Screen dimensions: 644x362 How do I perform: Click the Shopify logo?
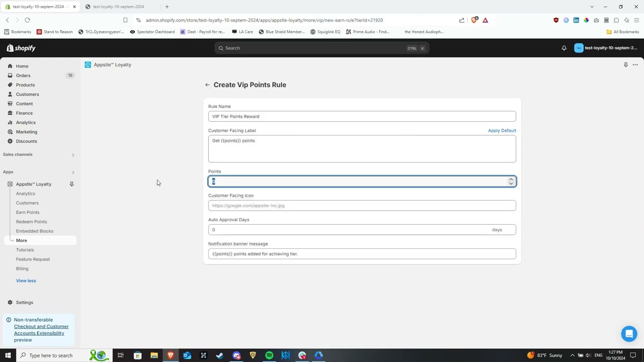tap(21, 48)
